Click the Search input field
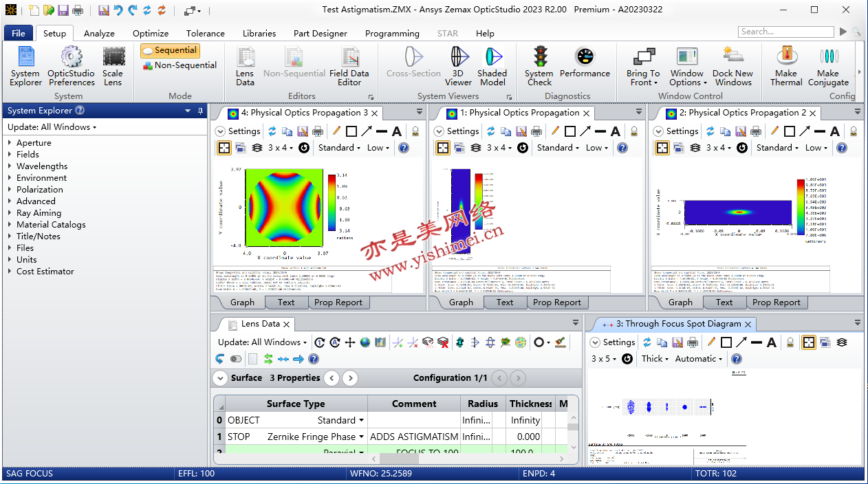Viewport: 868px width, 484px height. click(x=786, y=32)
